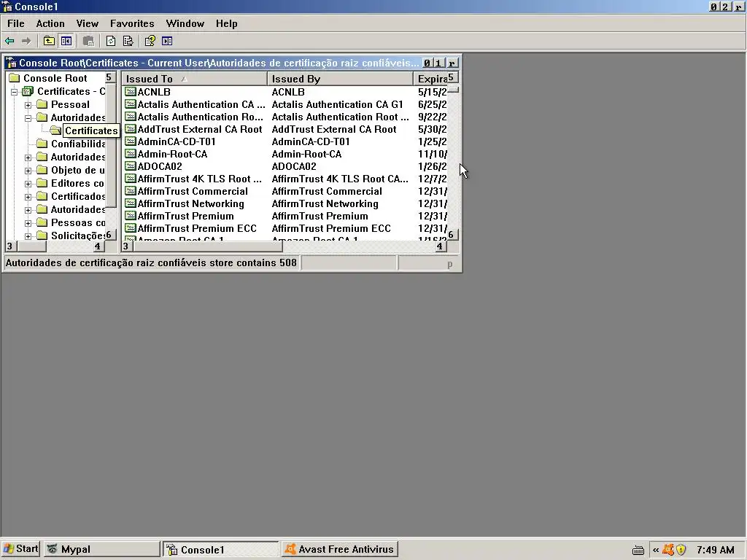Open Help from the toolbar icon
The image size is (747, 560).
(150, 41)
